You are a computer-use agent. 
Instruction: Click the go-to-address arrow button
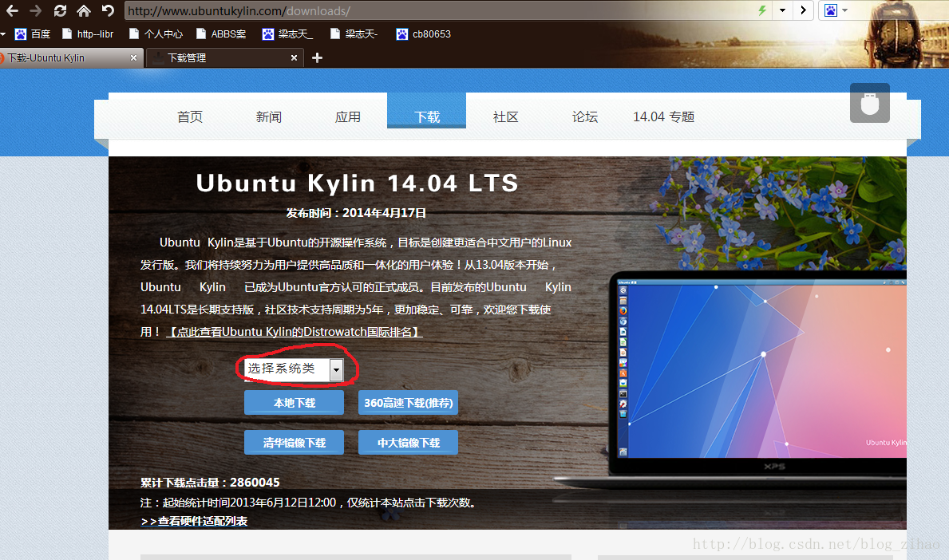tap(803, 10)
